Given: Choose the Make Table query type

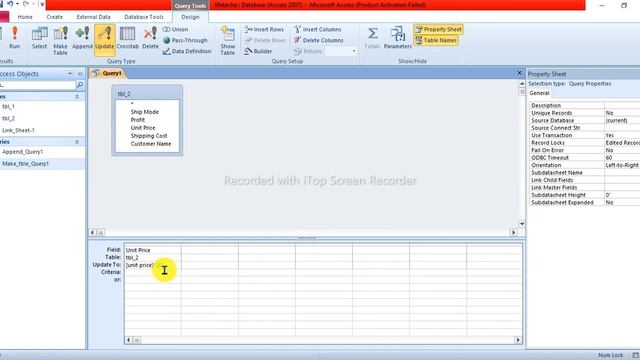Looking at the screenshot, I should click(60, 40).
